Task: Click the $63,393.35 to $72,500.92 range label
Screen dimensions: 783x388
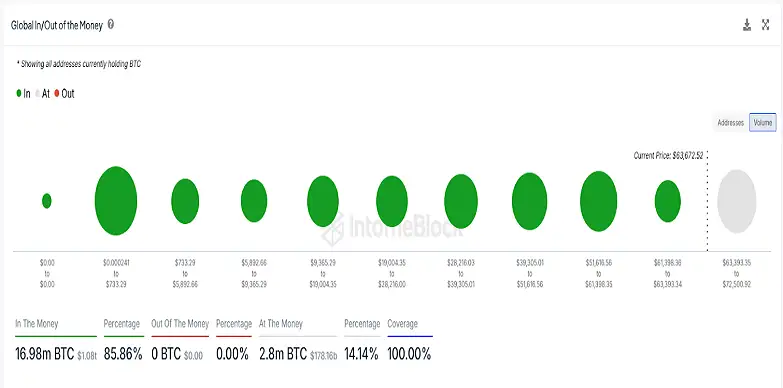Action: click(x=737, y=274)
